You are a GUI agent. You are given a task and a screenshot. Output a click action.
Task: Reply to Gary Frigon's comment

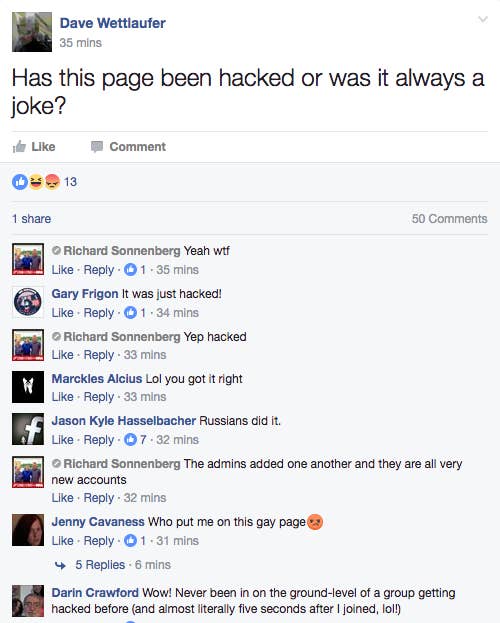tap(99, 313)
